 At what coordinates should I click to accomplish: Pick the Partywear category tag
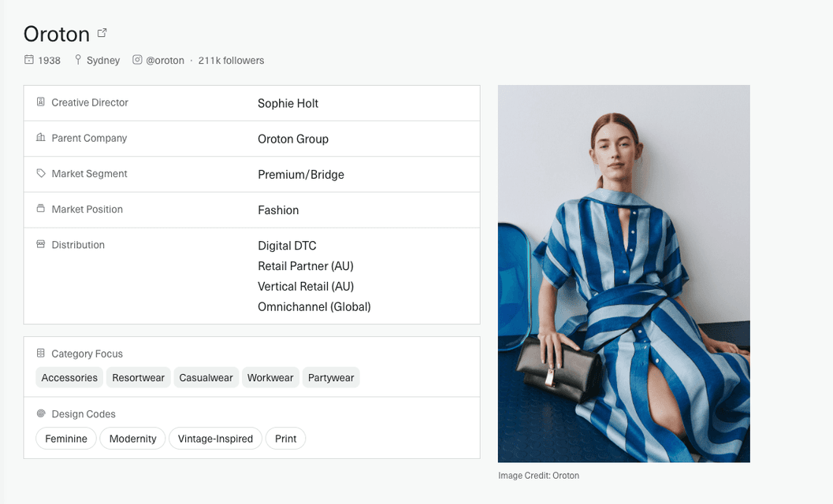331,378
